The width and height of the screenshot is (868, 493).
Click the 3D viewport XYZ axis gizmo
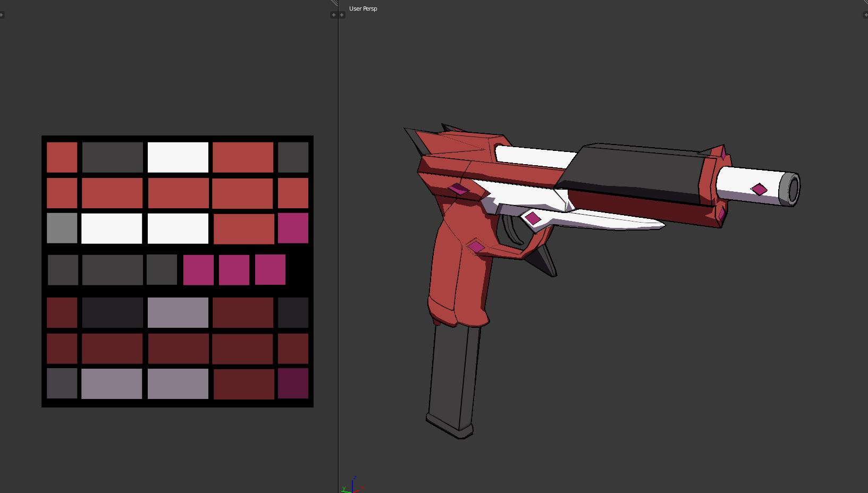[352, 485]
